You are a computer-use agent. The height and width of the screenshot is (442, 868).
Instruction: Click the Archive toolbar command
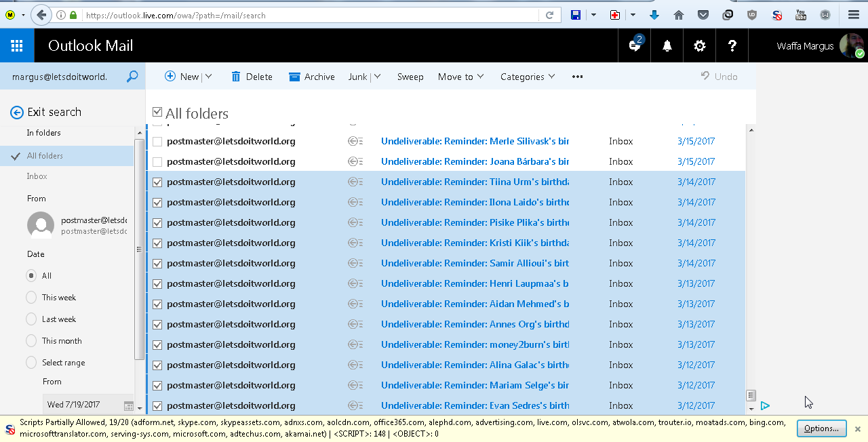(x=312, y=77)
